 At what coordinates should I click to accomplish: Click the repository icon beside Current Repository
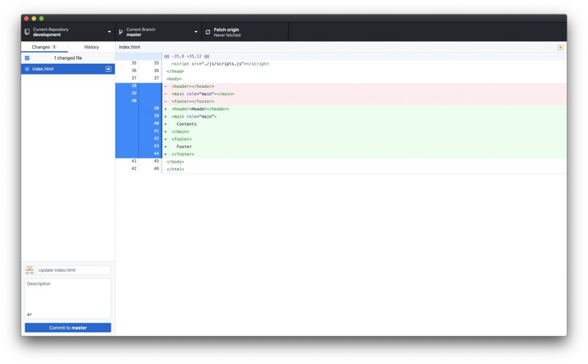27,32
